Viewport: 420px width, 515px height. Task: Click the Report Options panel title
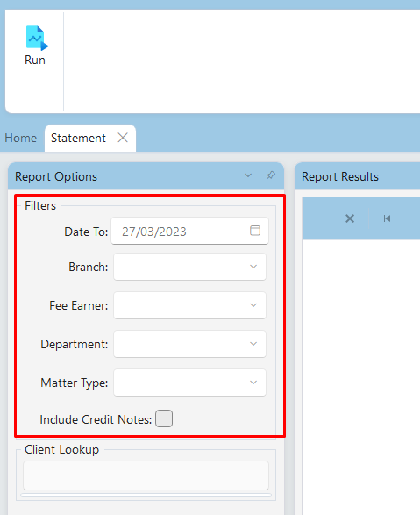56,176
